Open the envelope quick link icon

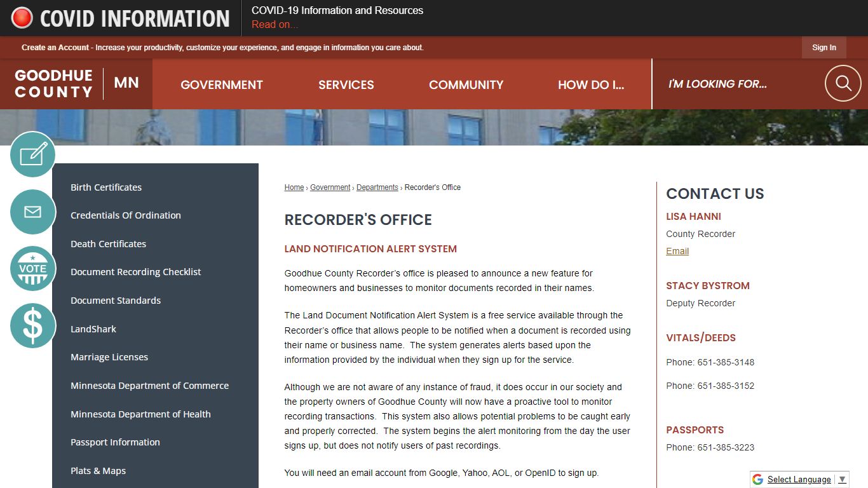[x=33, y=212]
